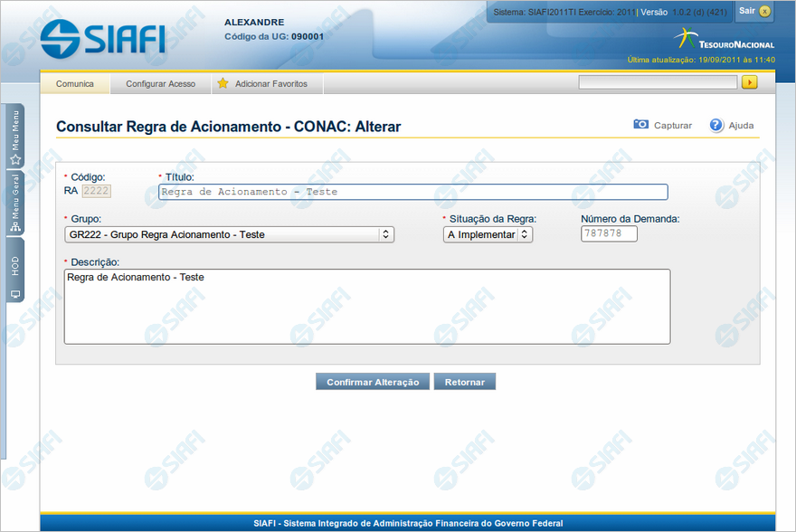796x532 pixels.
Task: Select the Comunica menu item
Action: pos(75,83)
